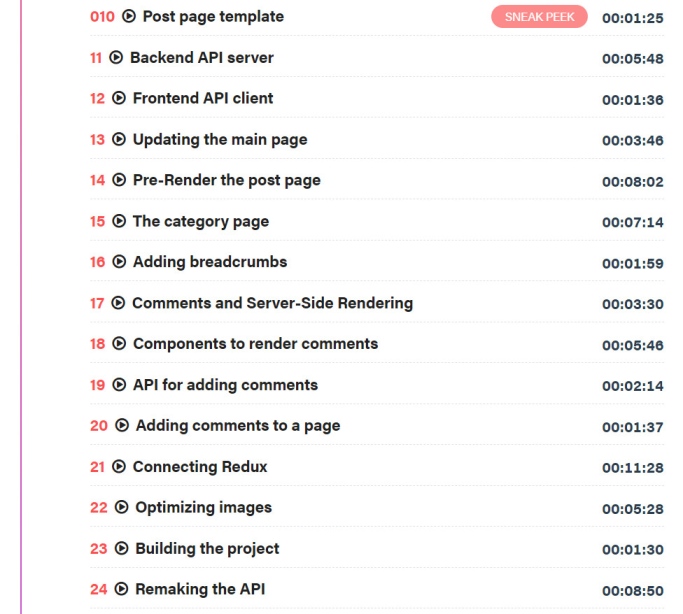The height and width of the screenshot is (614, 683).
Task: Click duration 00:08:50
Action: 633,591
